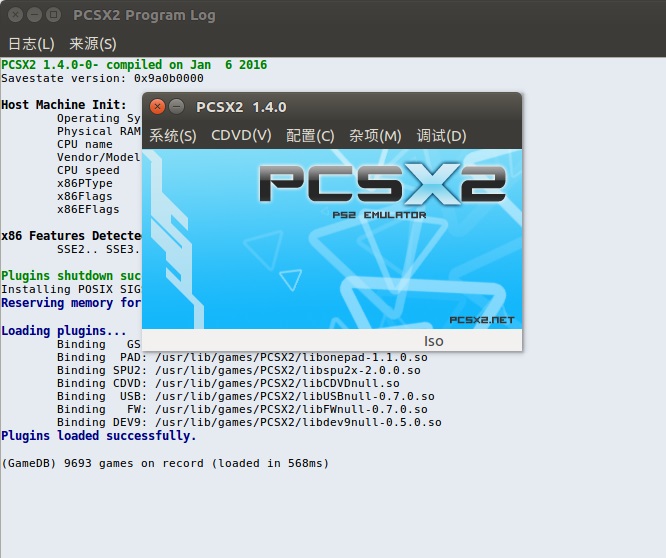
Task: Click the PCSX2 Program Log title bar
Action: [333, 15]
